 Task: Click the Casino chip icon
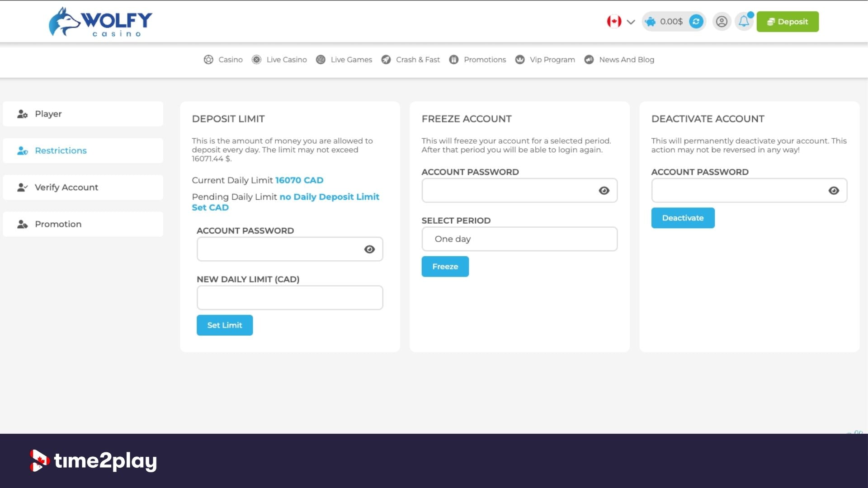coord(208,60)
